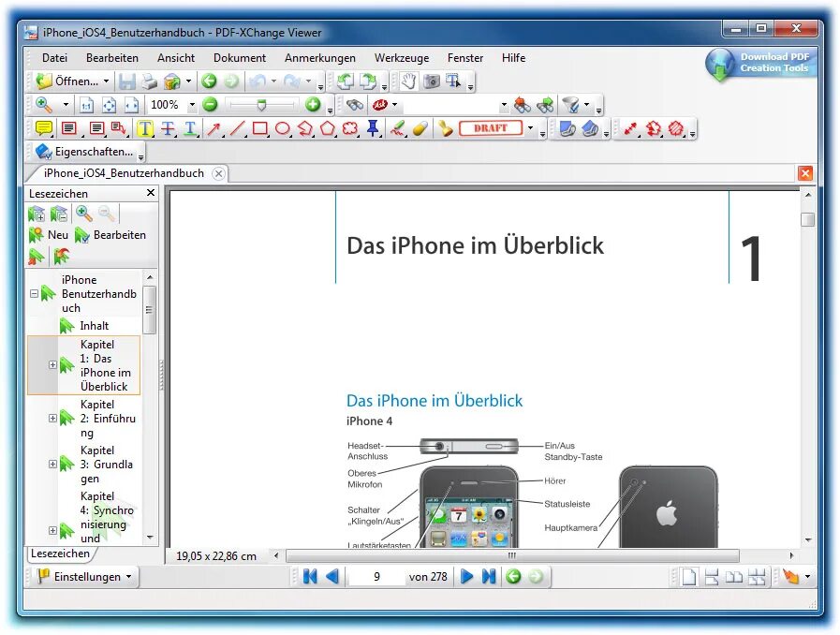
Task: Open the Datei menu
Action: [54, 58]
